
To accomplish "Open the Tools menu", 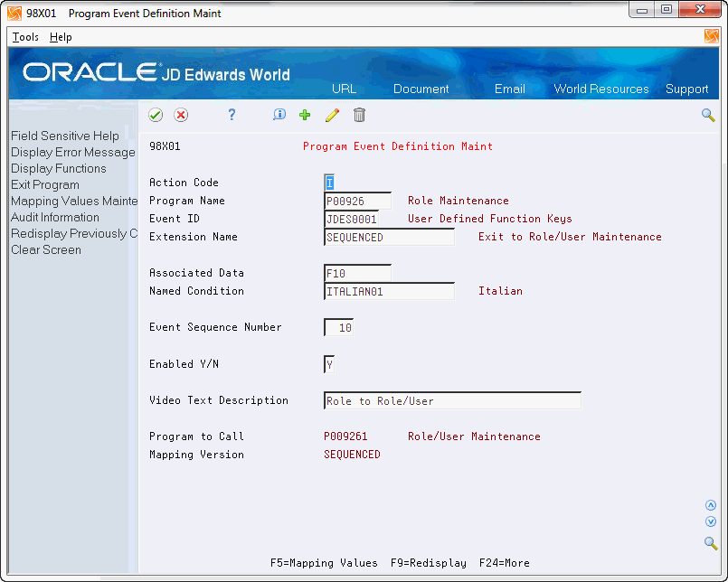I will [x=25, y=37].
